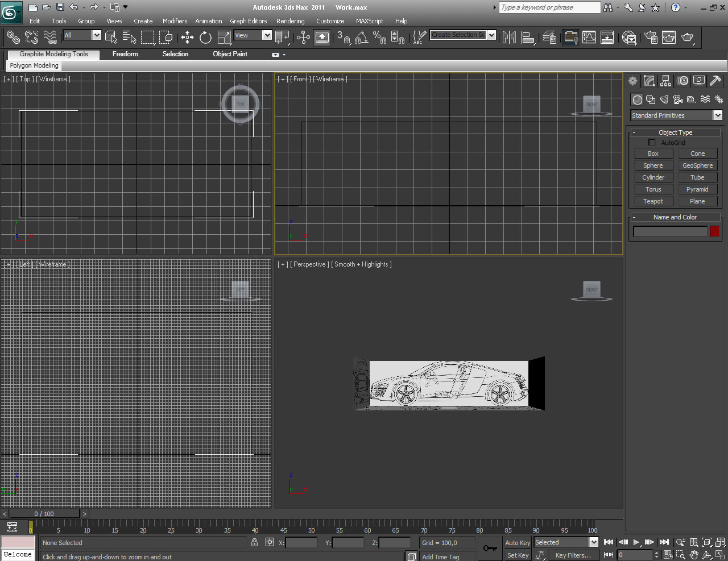Click the Auto Key button
The image size is (728, 561).
pos(518,543)
